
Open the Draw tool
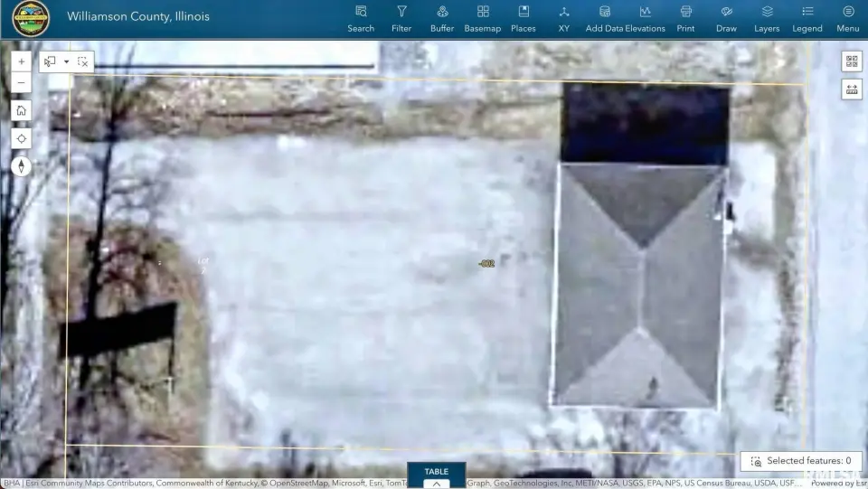[726, 18]
